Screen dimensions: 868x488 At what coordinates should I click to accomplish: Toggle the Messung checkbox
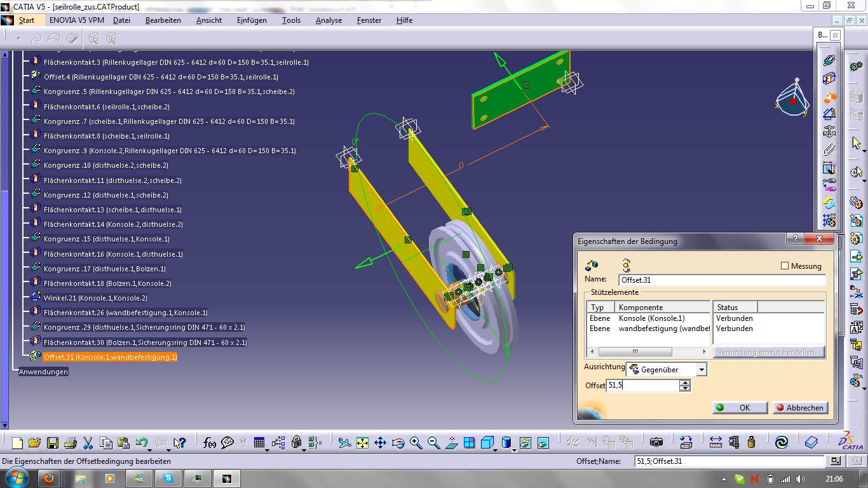pos(785,266)
